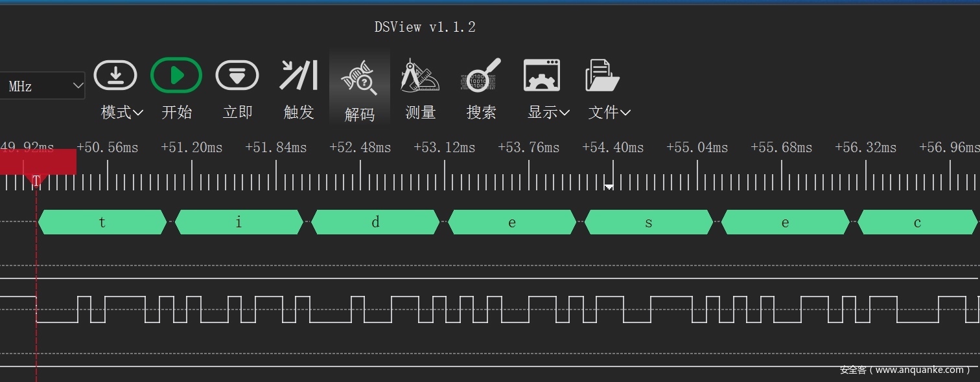Click the File (文件) folder icon

click(602, 76)
